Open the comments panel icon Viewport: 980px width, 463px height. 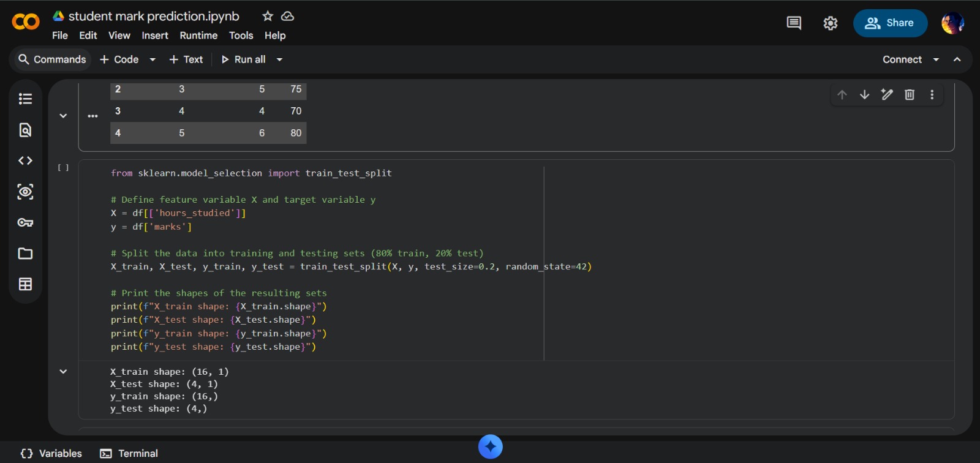794,23
